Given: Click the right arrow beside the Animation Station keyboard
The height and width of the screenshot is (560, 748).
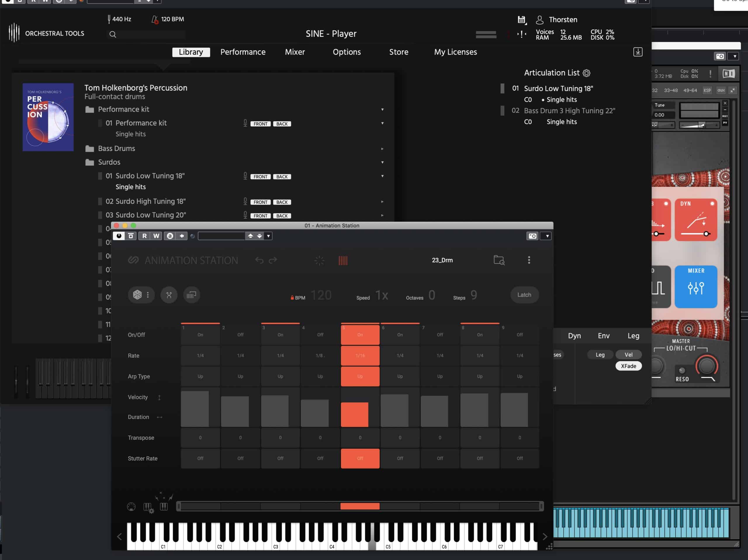Looking at the screenshot, I should (545, 536).
